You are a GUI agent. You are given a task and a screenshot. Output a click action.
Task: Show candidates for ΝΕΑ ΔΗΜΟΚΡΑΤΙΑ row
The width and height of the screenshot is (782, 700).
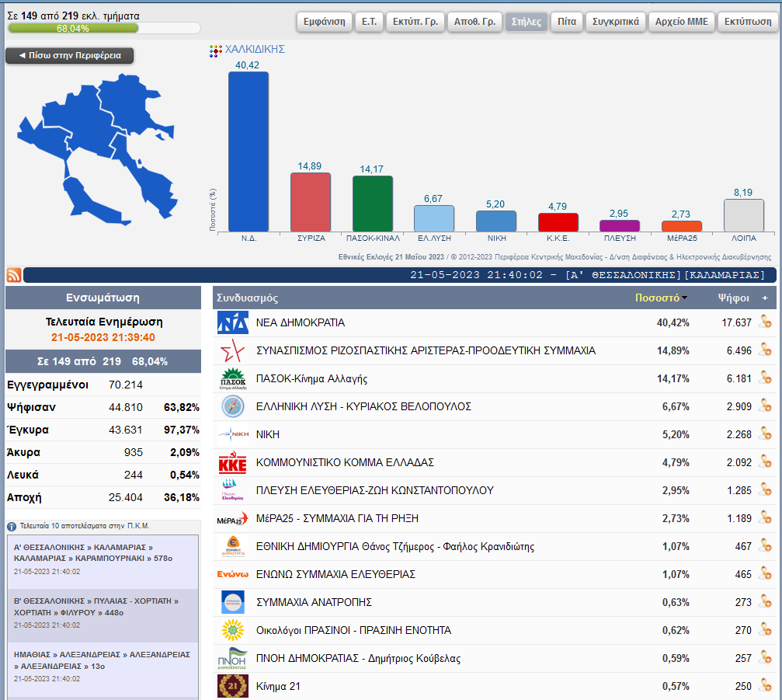click(x=764, y=322)
